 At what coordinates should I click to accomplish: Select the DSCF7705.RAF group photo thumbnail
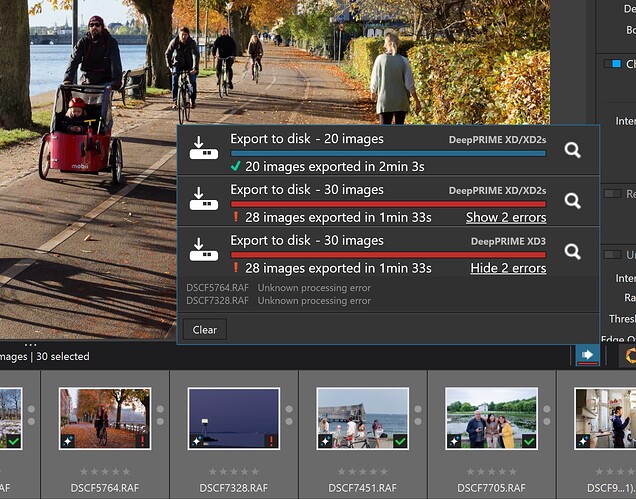click(x=491, y=418)
